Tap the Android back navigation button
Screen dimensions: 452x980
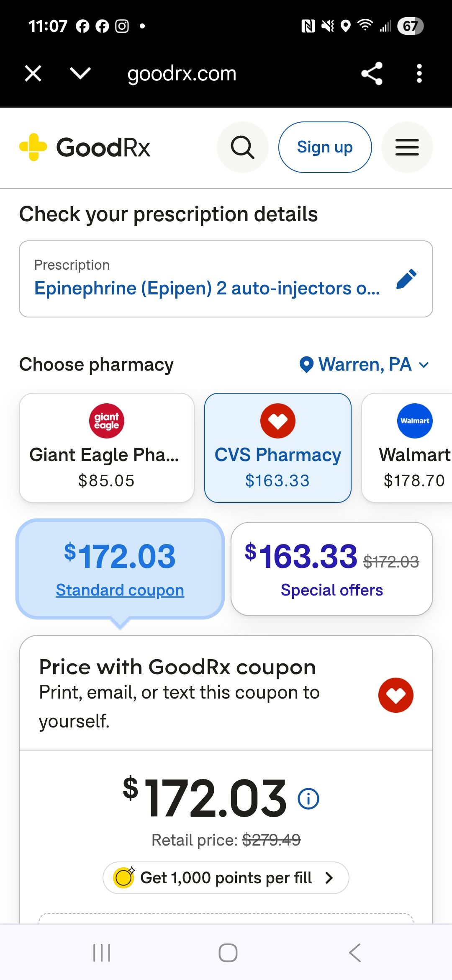pyautogui.click(x=354, y=953)
